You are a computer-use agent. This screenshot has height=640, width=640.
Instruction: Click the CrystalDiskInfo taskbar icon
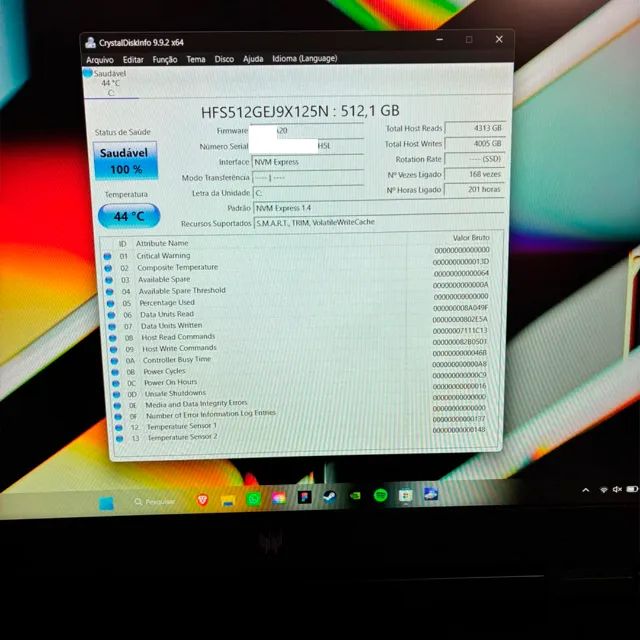(431, 494)
